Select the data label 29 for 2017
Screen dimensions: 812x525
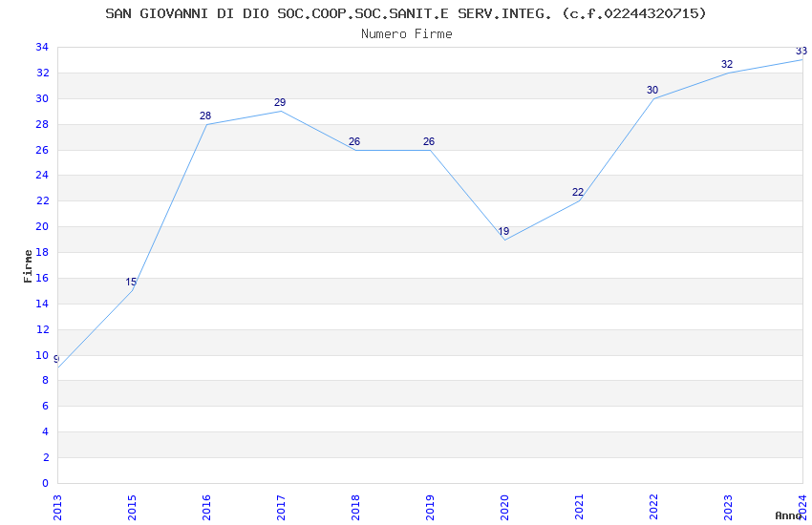click(x=280, y=102)
